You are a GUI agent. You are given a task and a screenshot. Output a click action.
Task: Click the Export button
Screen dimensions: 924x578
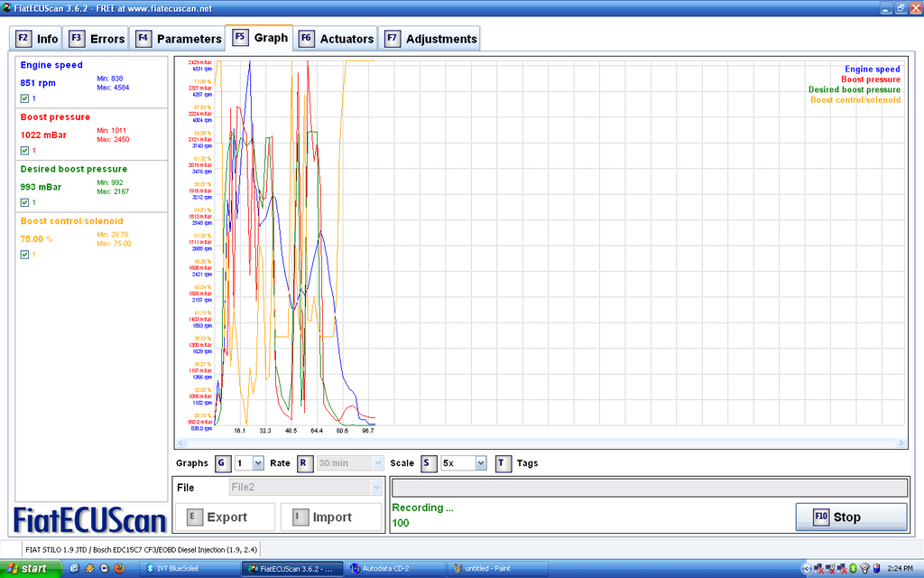(225, 517)
